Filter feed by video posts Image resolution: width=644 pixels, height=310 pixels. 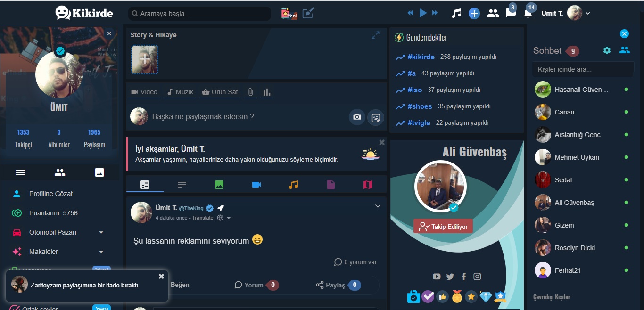(256, 185)
